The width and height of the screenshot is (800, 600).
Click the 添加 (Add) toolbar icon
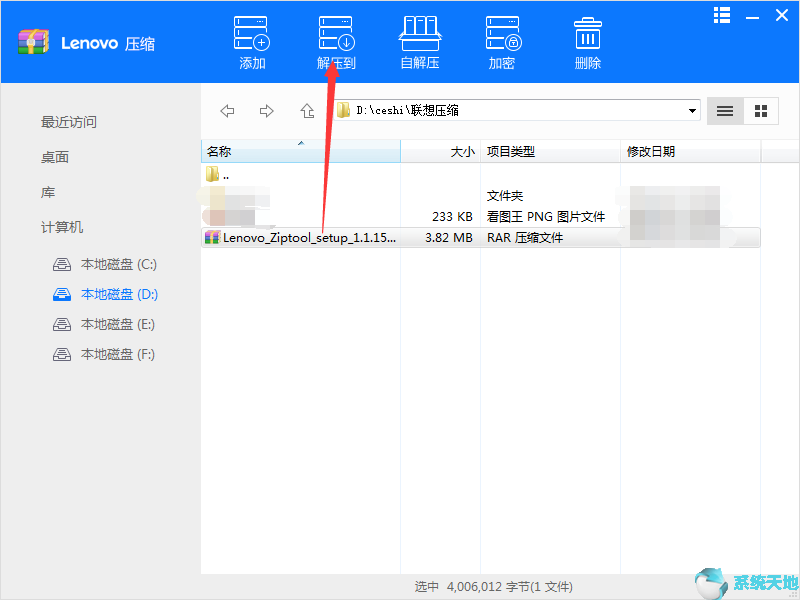252,34
